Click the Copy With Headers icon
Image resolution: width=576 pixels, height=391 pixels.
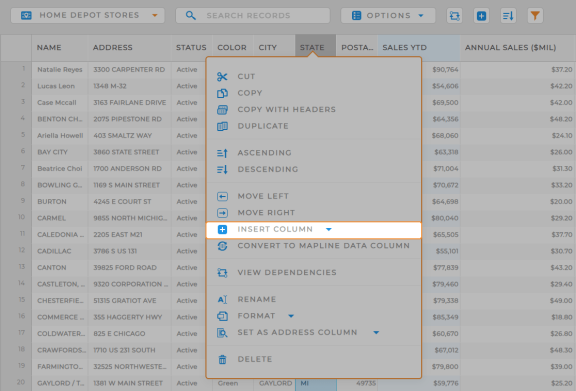click(x=222, y=110)
